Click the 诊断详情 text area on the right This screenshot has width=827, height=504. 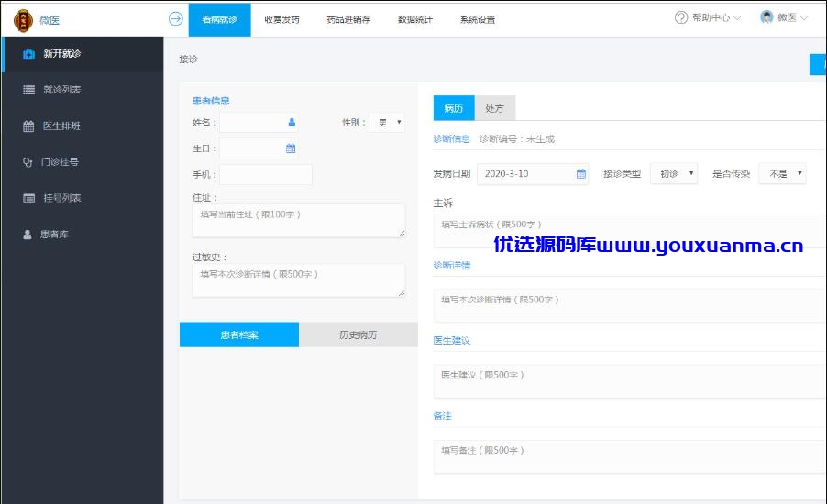click(x=630, y=305)
